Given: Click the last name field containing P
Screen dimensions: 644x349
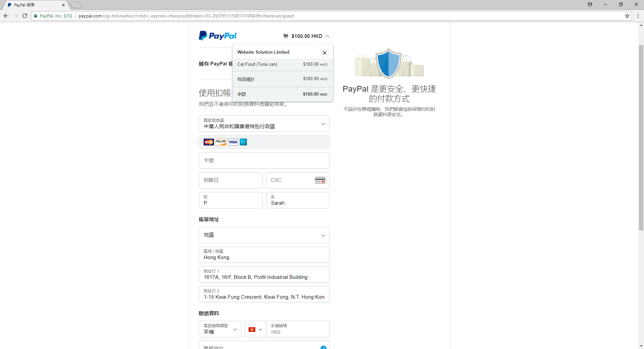Looking at the screenshot, I should pos(231,200).
